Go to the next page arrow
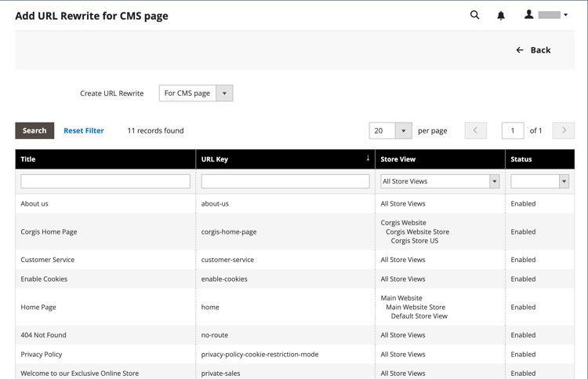Image resolution: width=588 pixels, height=379 pixels. 563,130
